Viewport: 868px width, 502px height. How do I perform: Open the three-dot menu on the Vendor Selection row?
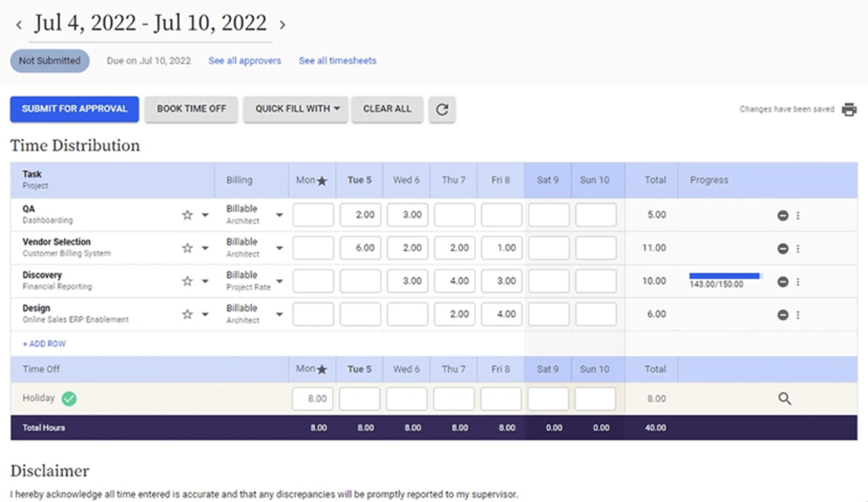[798, 248]
